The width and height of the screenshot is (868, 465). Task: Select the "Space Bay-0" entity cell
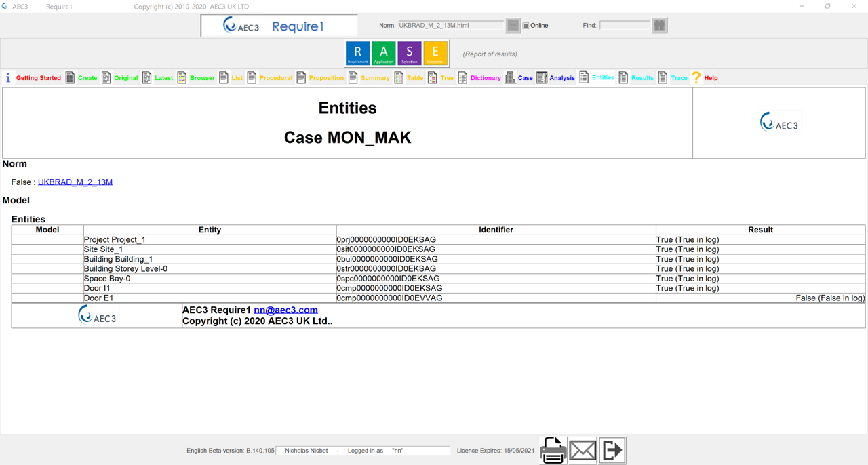210,279
